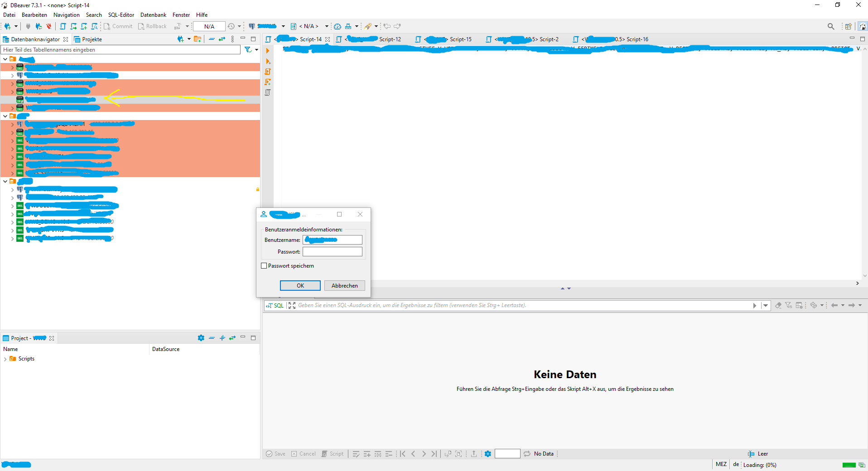Open the global search magnifier icon

coord(831,26)
